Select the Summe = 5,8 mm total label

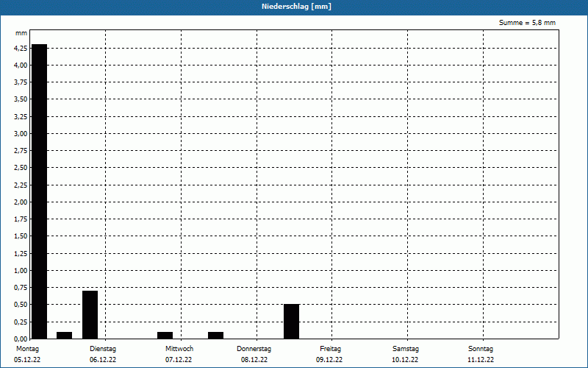click(x=527, y=23)
